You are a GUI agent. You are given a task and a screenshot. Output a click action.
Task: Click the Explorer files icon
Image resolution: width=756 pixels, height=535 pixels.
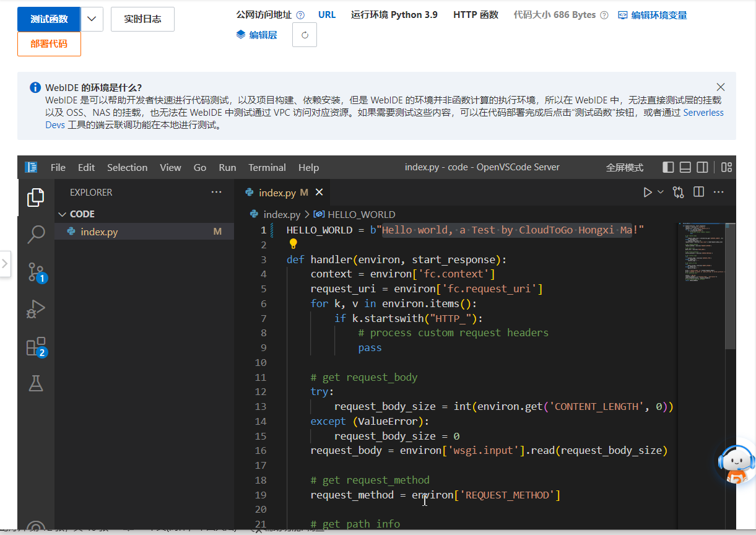[x=36, y=198]
